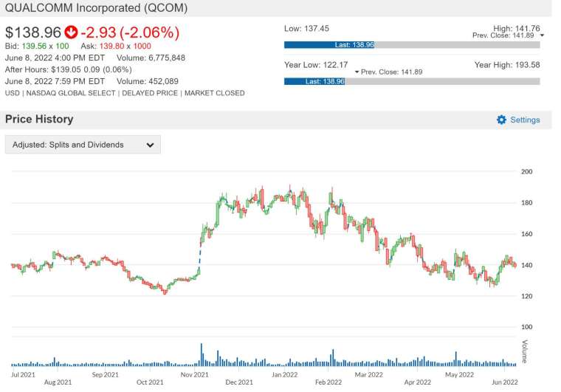The width and height of the screenshot is (561, 392).
Task: Click the Aug 2021 axis label
Action: point(58,382)
